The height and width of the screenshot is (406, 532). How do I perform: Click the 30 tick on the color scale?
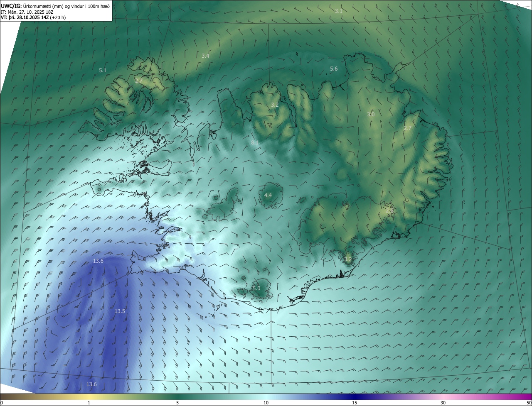(x=443, y=403)
